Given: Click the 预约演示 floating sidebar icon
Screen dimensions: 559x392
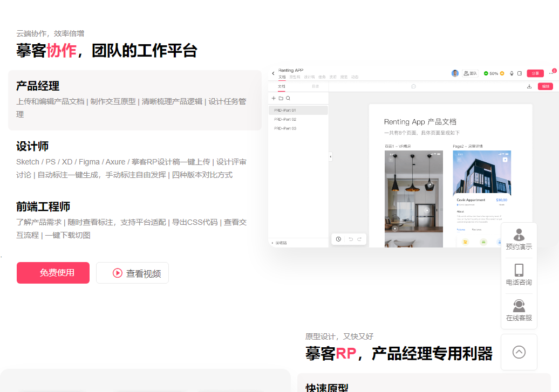Looking at the screenshot, I should point(519,239).
